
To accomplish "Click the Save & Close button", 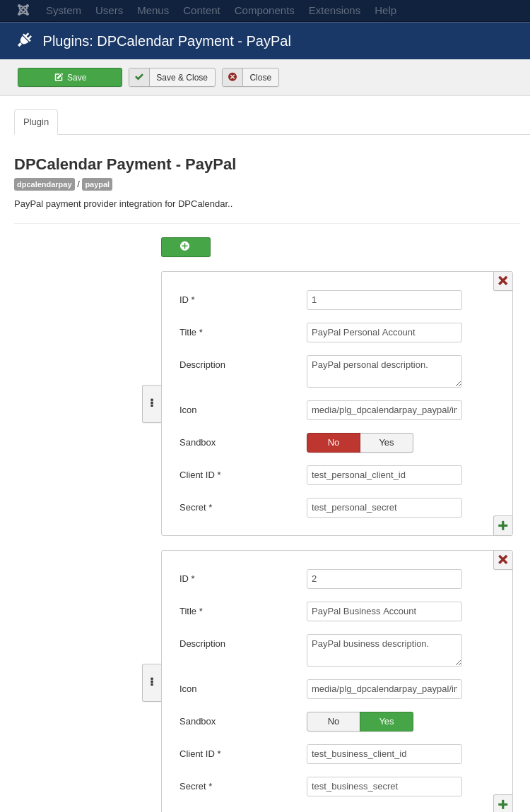I will (172, 78).
